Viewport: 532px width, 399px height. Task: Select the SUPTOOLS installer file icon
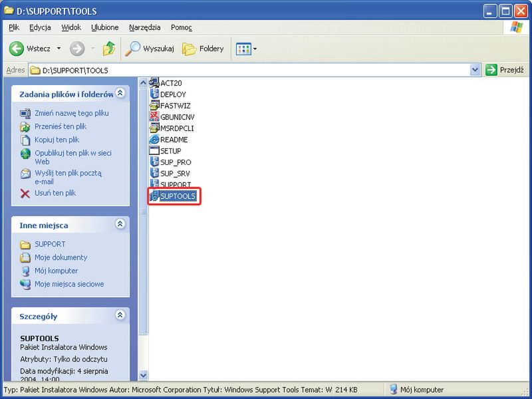click(x=154, y=196)
